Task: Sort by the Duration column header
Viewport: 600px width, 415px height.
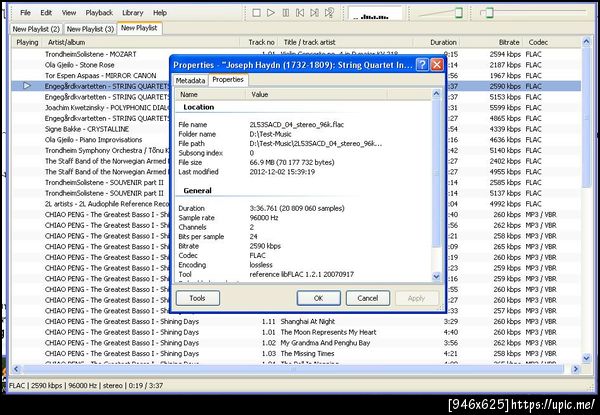Action: point(437,42)
